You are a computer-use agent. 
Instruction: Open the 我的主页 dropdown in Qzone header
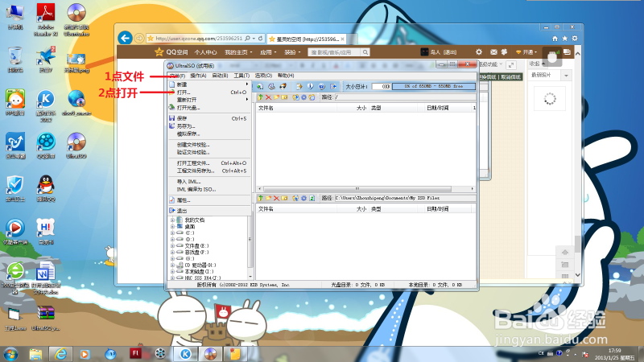(238, 52)
